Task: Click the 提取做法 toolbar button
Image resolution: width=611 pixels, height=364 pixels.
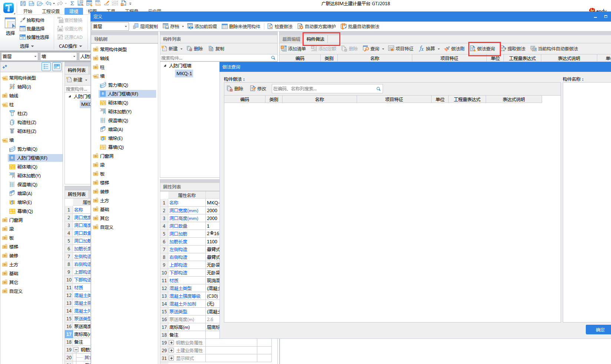Action: coord(513,49)
